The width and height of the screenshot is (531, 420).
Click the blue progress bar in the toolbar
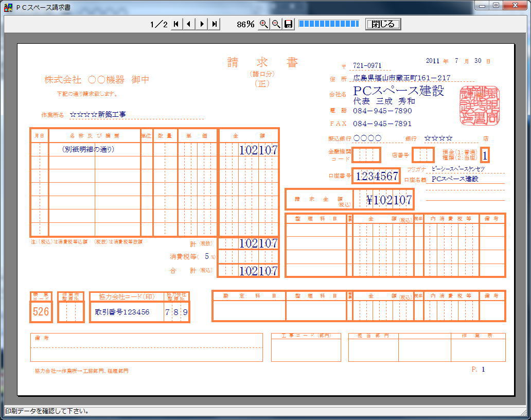328,24
